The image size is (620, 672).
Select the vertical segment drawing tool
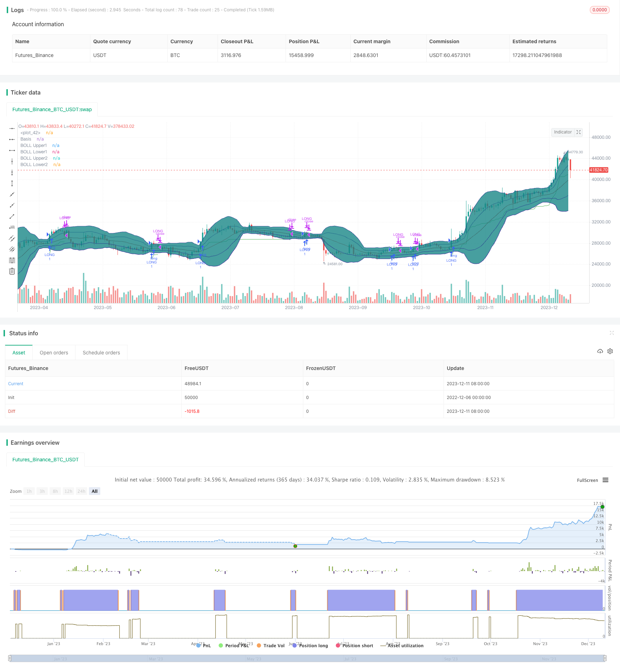point(12,183)
